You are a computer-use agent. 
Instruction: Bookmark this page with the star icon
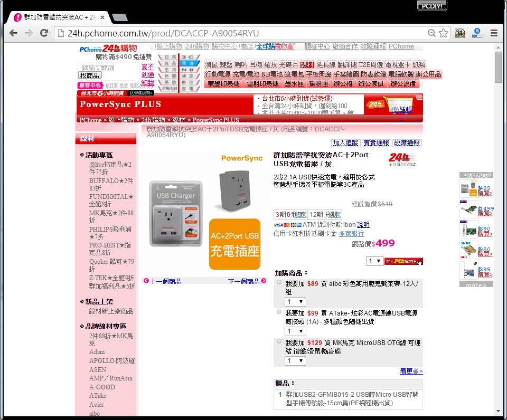[444, 33]
